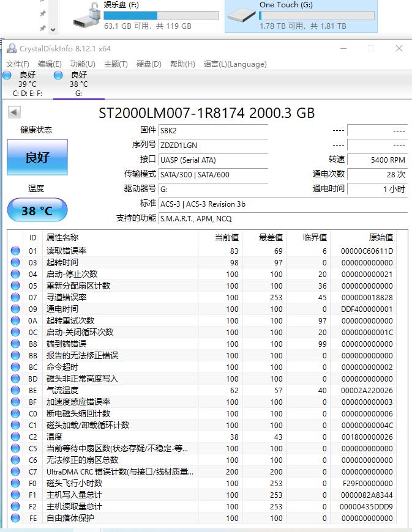This screenshot has height=532, width=412.
Task: Close the CrystalDiskInfo window
Action: [x=399, y=48]
